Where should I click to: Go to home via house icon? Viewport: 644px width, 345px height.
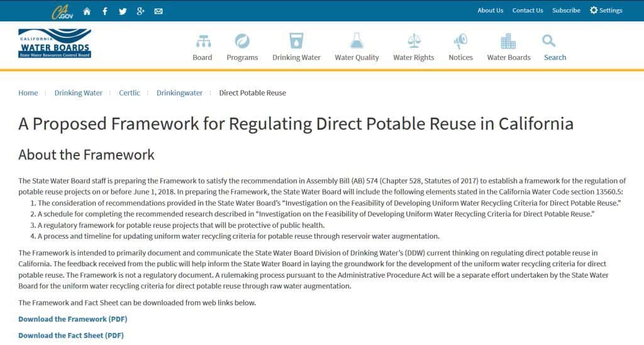coord(87,11)
